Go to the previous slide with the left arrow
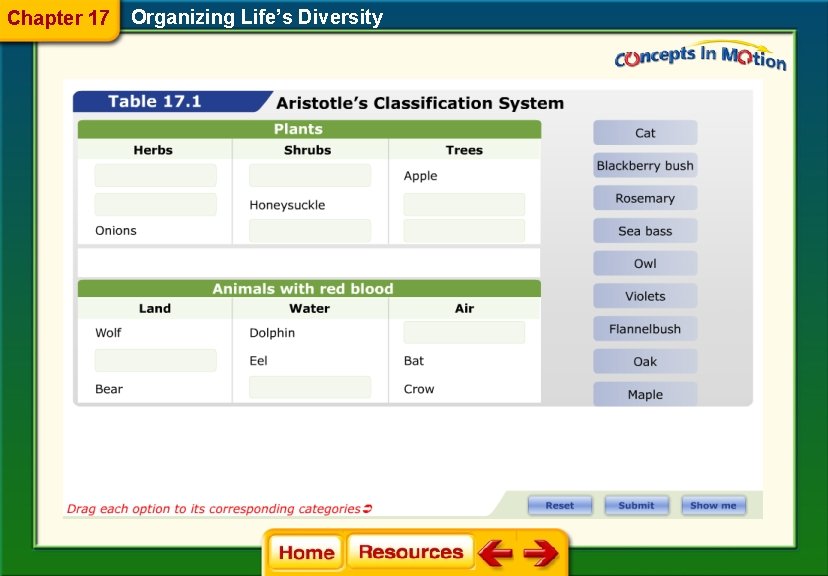 (495, 552)
